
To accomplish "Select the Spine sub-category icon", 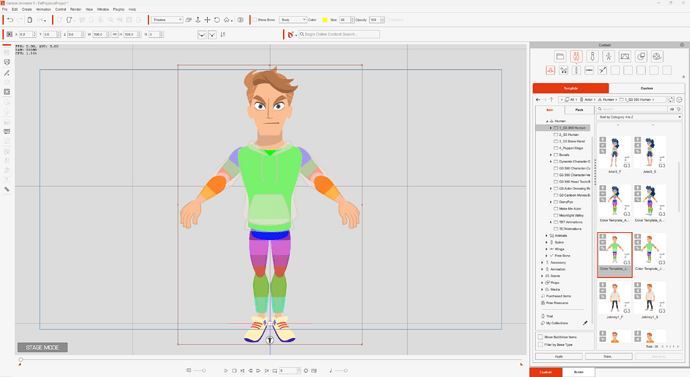I will click(x=576, y=70).
